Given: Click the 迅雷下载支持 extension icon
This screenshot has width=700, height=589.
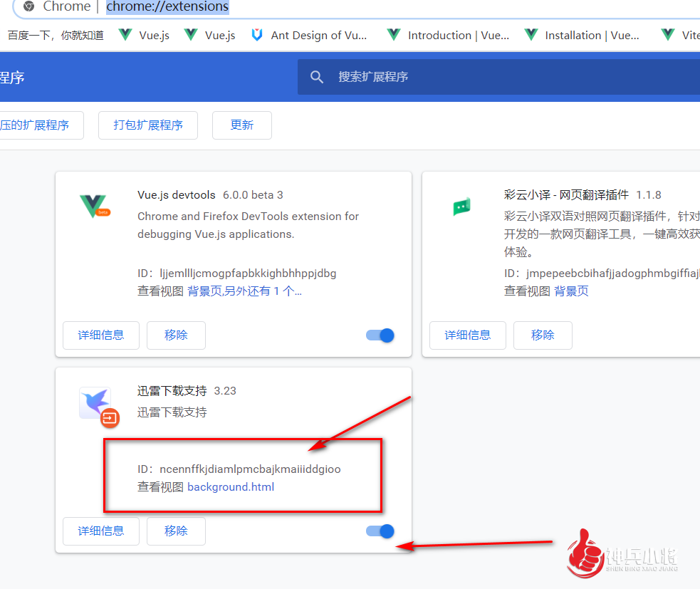Looking at the screenshot, I should 99,407.
